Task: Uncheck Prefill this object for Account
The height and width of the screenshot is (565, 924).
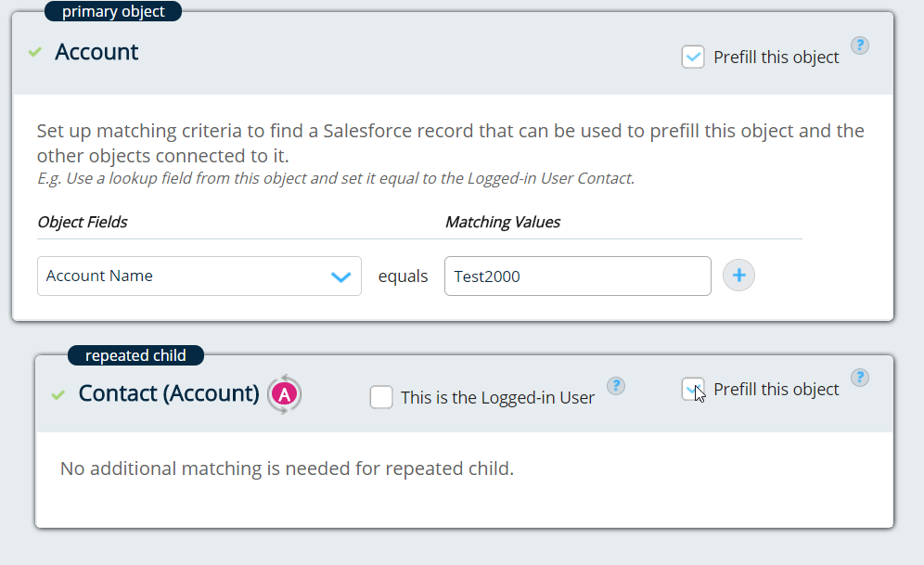Action: [x=693, y=58]
